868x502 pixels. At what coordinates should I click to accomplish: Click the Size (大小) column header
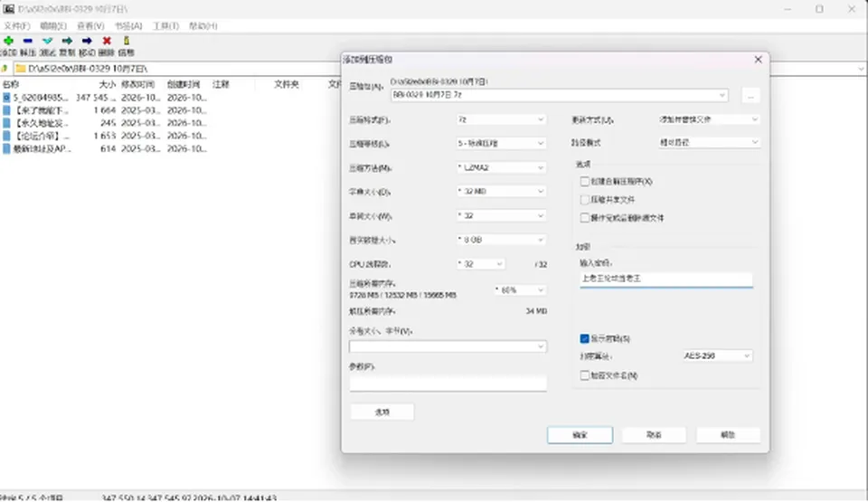[x=108, y=84]
